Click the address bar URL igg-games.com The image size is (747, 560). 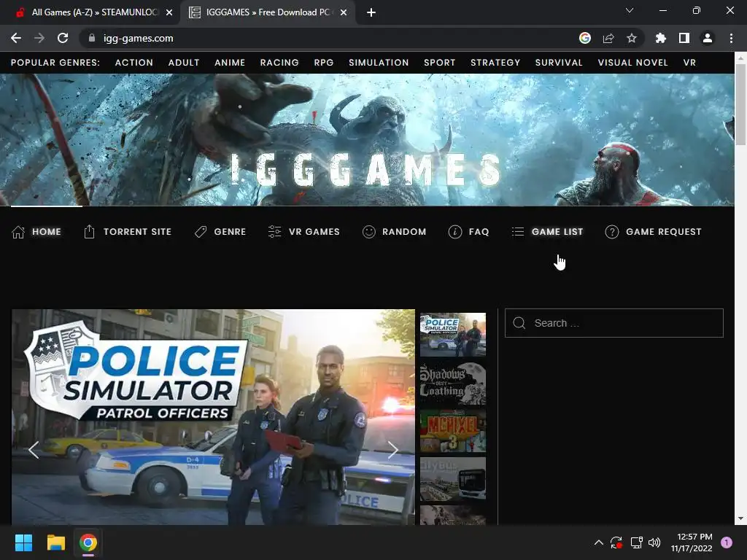coord(138,38)
